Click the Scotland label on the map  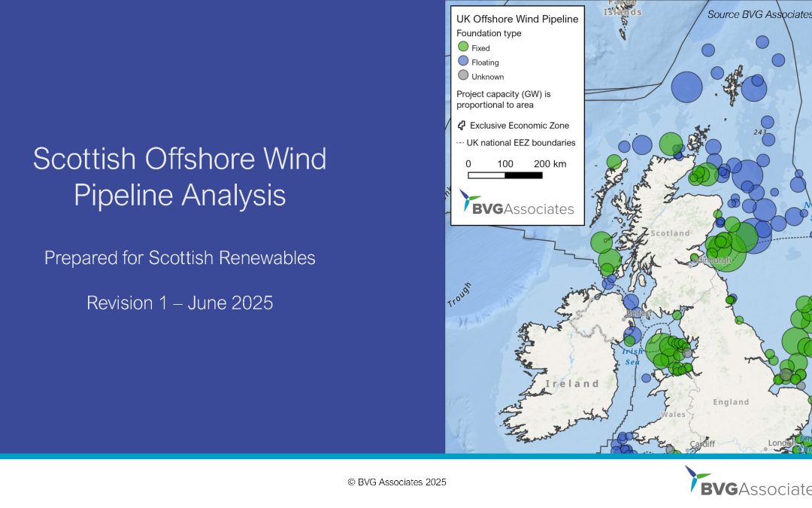point(669,233)
